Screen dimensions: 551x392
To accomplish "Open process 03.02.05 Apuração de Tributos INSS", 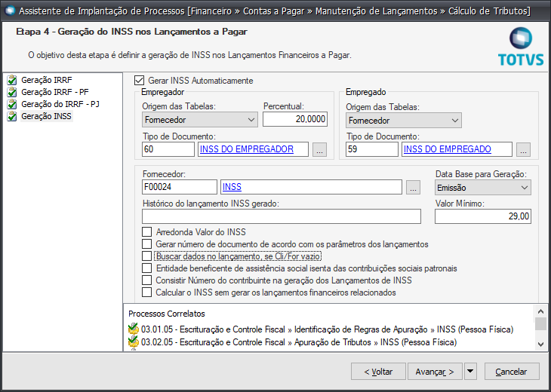I will click(x=299, y=341).
